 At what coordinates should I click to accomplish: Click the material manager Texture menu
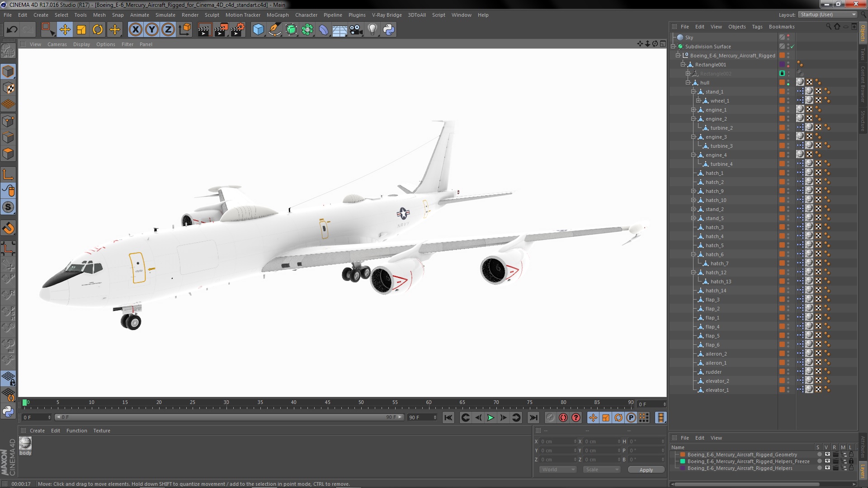coord(102,431)
